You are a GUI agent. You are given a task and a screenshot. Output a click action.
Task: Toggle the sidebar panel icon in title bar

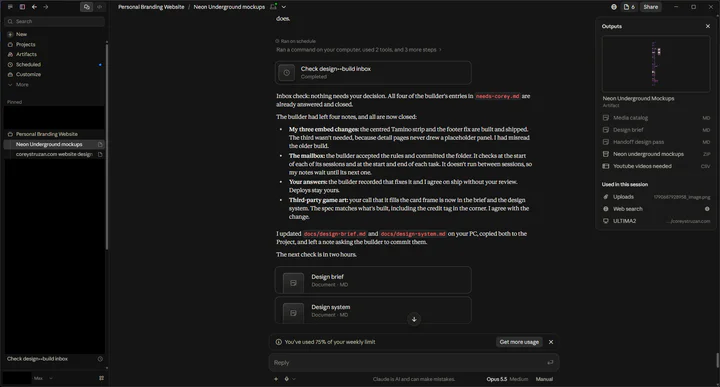[22, 7]
